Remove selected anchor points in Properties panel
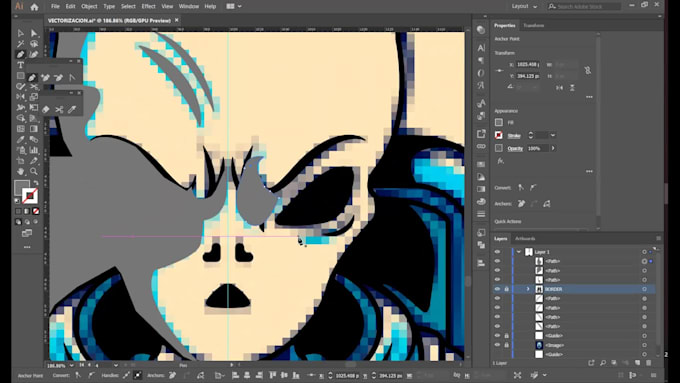Viewport: 680px width, 383px height. pyautogui.click(x=521, y=203)
